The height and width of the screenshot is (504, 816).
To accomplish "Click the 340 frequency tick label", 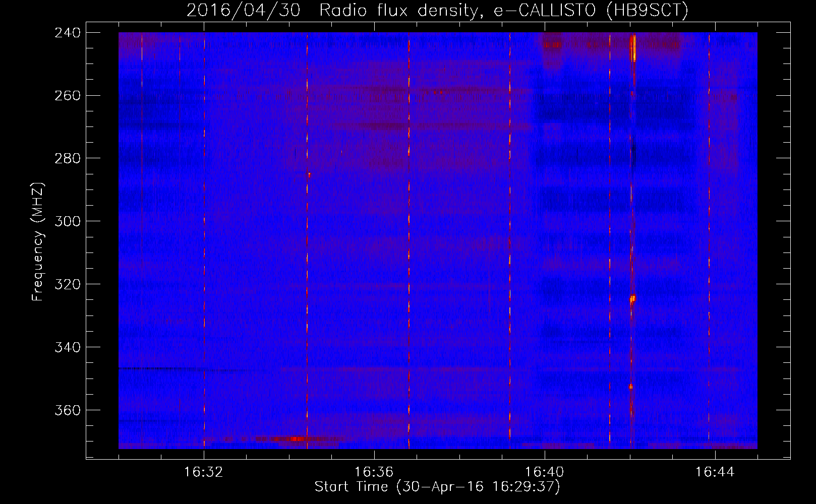I will pos(68,347).
